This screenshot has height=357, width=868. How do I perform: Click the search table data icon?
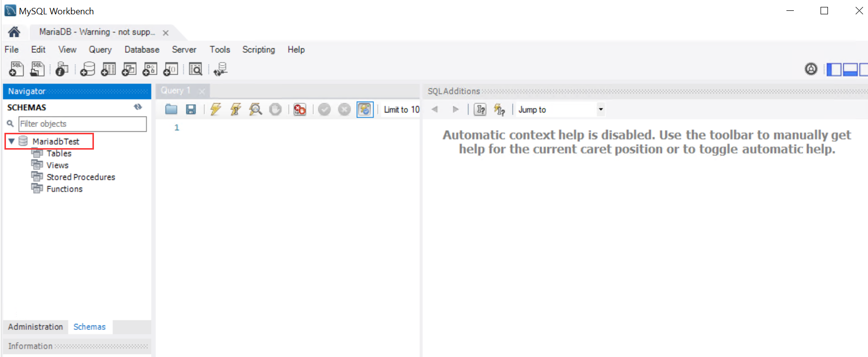point(196,69)
